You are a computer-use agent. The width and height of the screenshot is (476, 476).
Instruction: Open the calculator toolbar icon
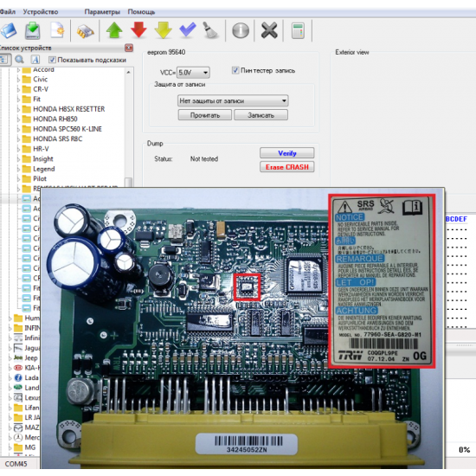298,30
